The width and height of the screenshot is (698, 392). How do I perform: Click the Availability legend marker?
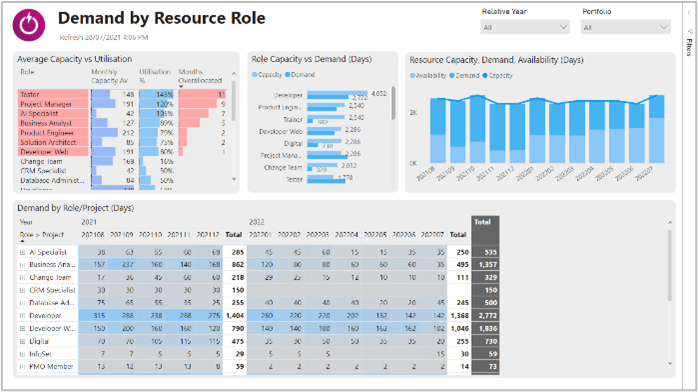tap(413, 76)
